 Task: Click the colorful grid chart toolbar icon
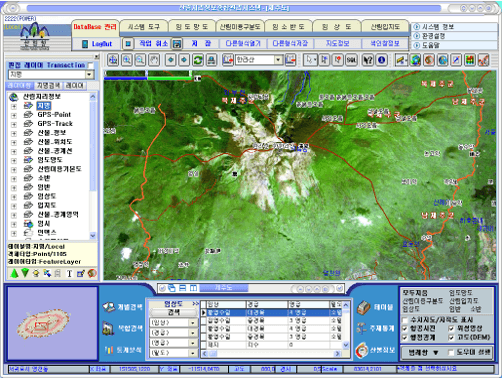tap(470, 60)
